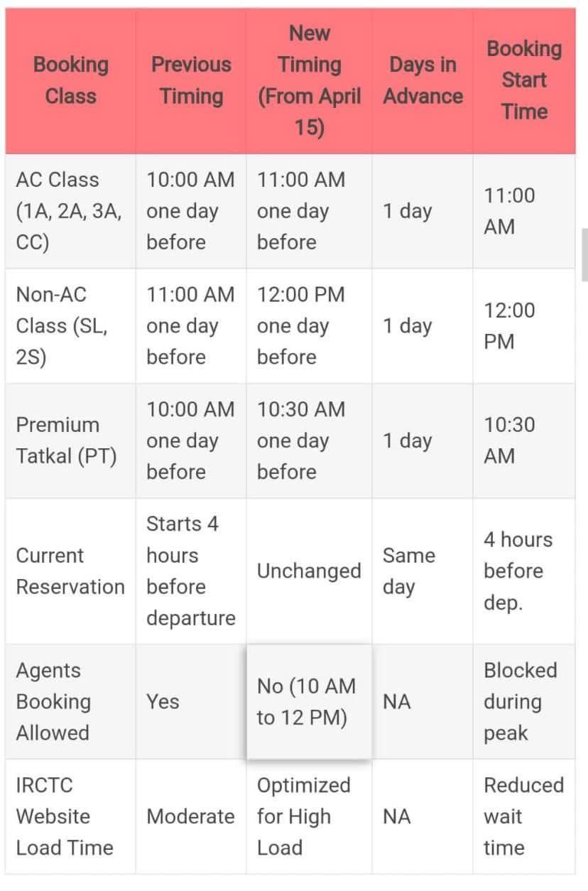The width and height of the screenshot is (588, 891).
Task: Click the gray scrollbar on the right edge
Action: (x=584, y=255)
